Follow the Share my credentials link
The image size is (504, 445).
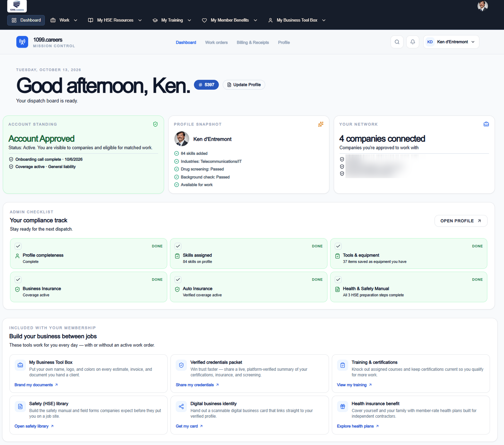coord(197,385)
